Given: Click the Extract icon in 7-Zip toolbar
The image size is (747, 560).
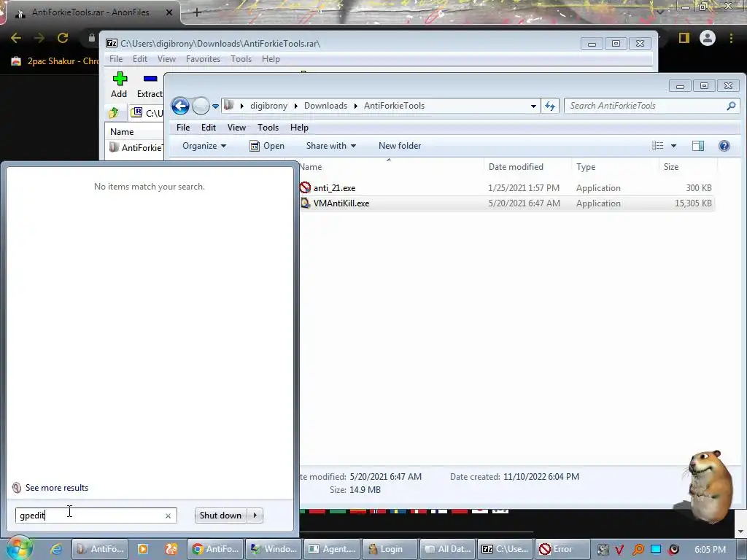Looking at the screenshot, I should [150, 79].
